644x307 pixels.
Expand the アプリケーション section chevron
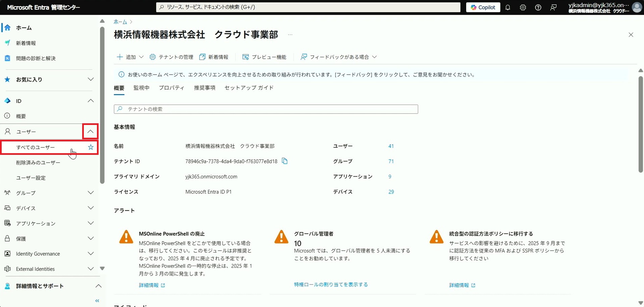91,223
